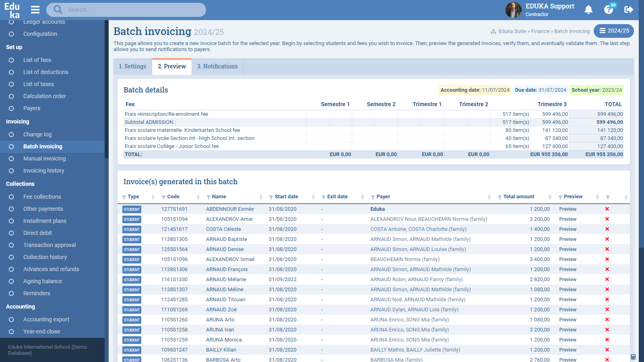Click the calculator icon at bottom right

pos(633,357)
